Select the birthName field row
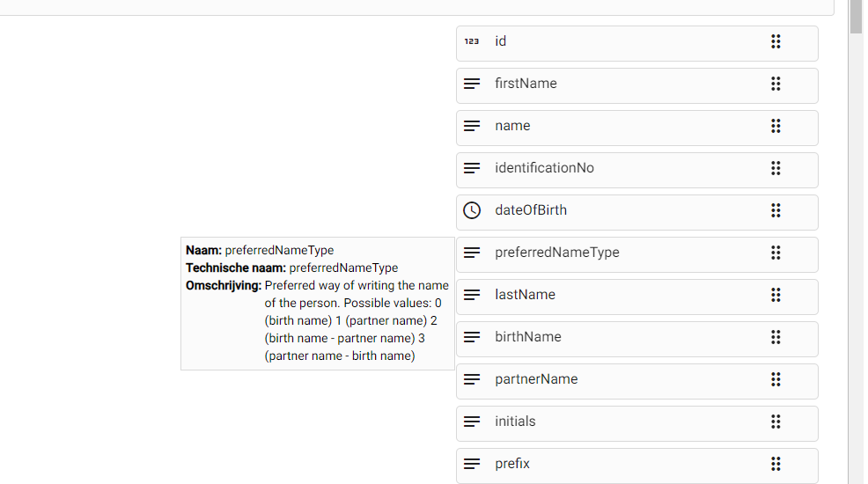This screenshot has height=484, width=868. [616, 337]
